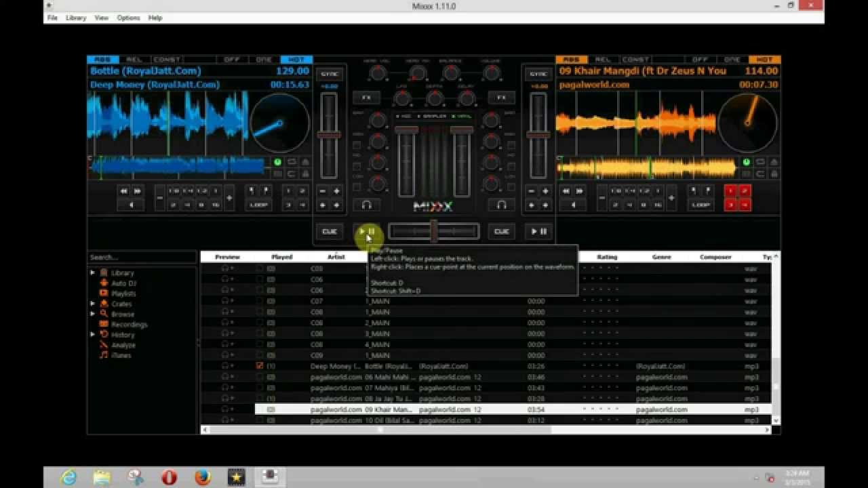868x488 pixels.
Task: Open Playlists in the sidebar
Action: [x=123, y=293]
